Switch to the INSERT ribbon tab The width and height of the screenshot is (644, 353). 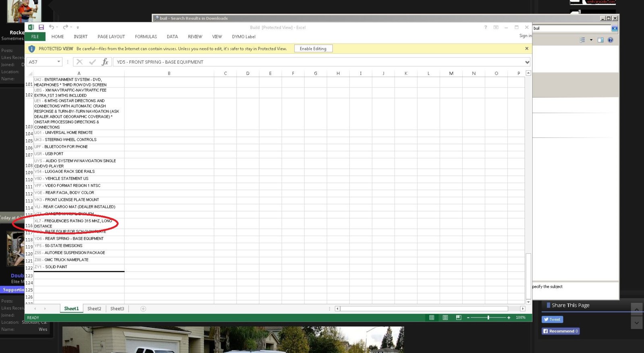pos(81,37)
